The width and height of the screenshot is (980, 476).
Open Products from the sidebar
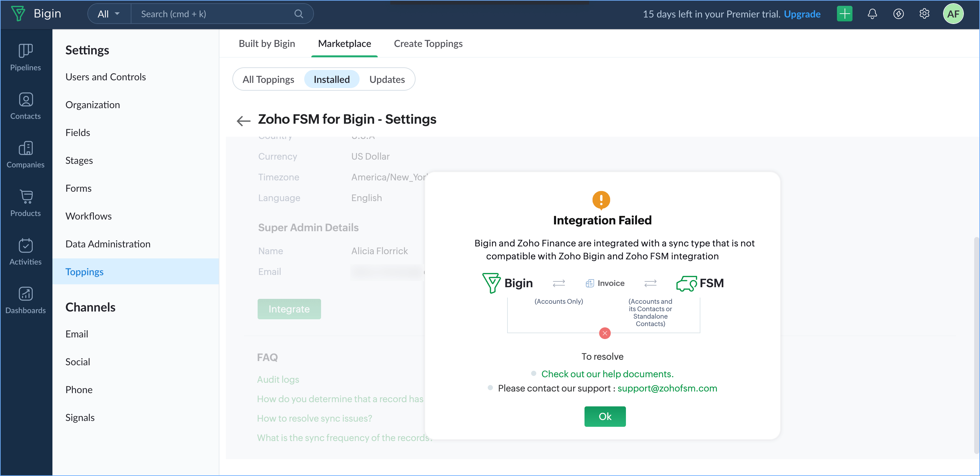coord(26,203)
